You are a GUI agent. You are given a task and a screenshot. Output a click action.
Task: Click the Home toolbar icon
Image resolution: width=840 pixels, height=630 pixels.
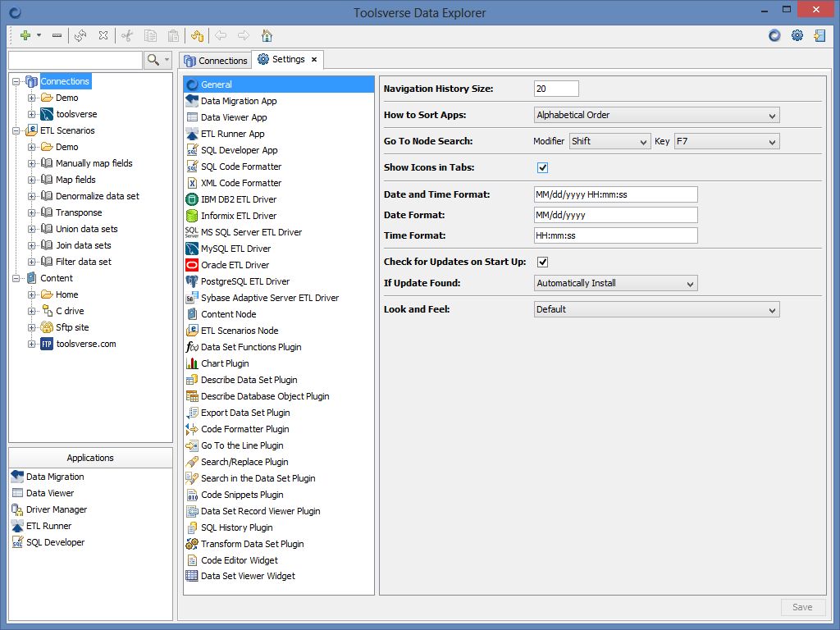point(267,35)
